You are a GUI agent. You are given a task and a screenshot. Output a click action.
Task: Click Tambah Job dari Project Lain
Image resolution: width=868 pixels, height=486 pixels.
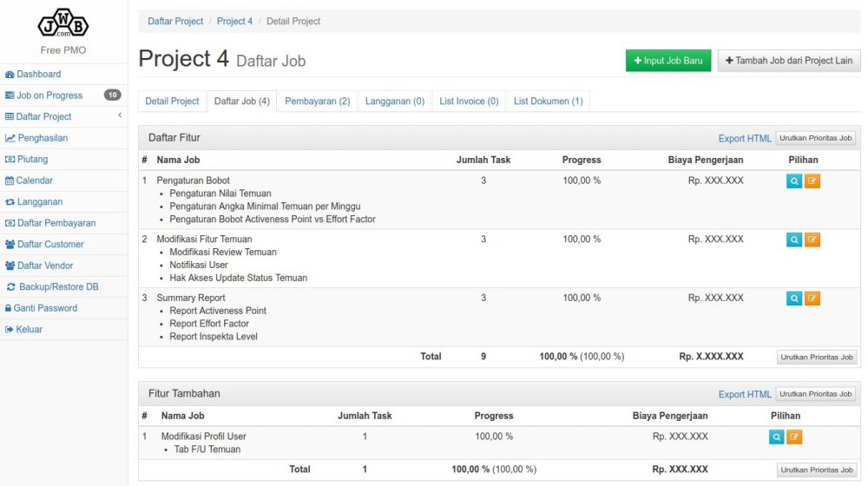(x=788, y=61)
